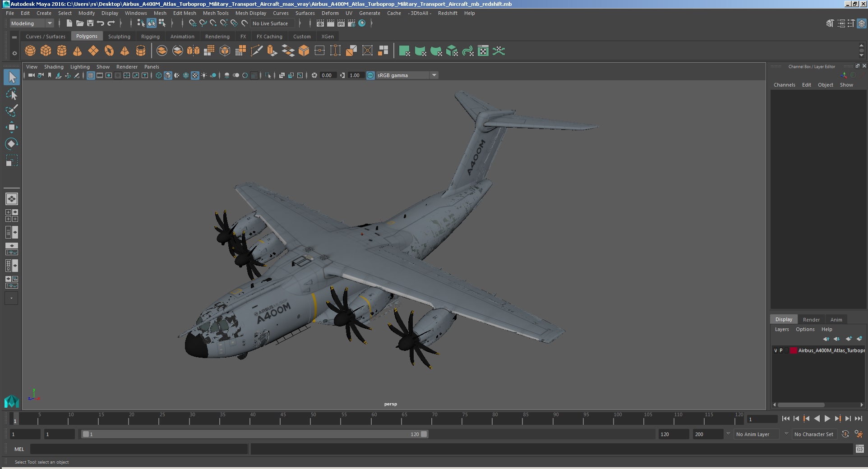Click the Layer Editor horizontal scrollbar

tap(801, 405)
